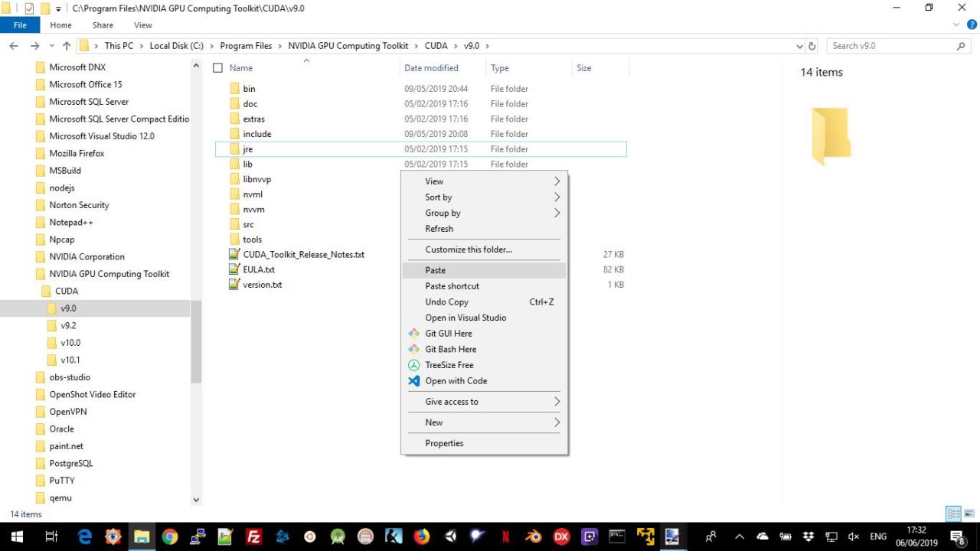Expand the New submenu
Image resolution: width=980 pixels, height=551 pixels.
[484, 422]
